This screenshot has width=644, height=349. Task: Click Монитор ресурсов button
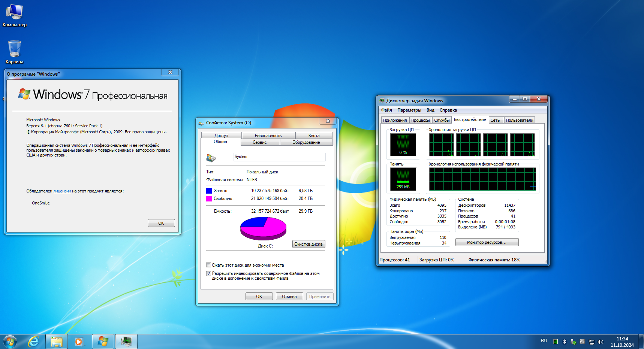(487, 242)
